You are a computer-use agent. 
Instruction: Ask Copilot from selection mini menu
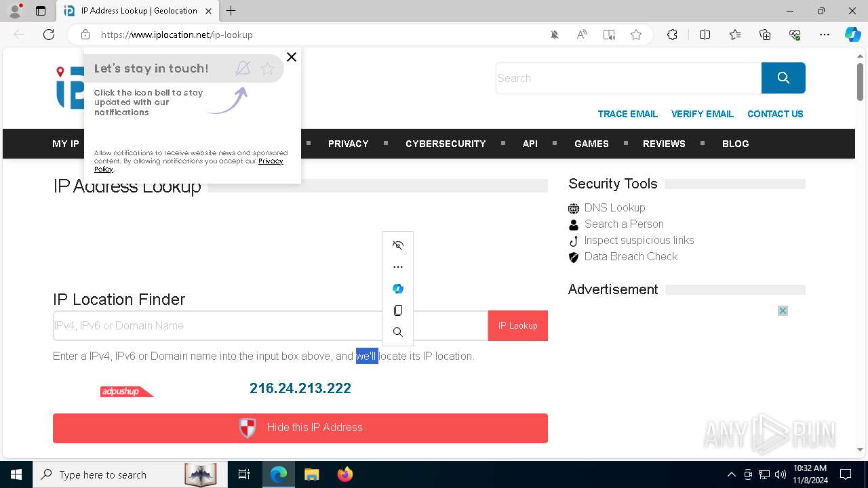coord(398,289)
